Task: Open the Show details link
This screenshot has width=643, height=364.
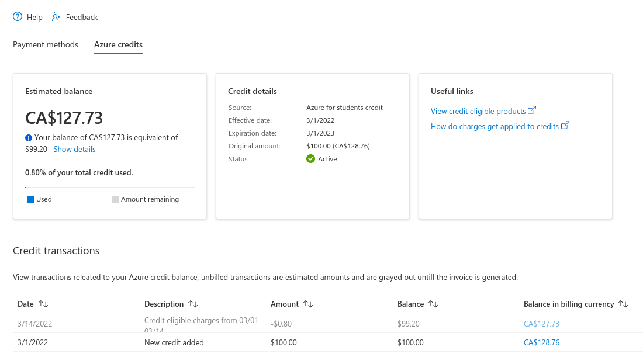Action: coord(74,149)
